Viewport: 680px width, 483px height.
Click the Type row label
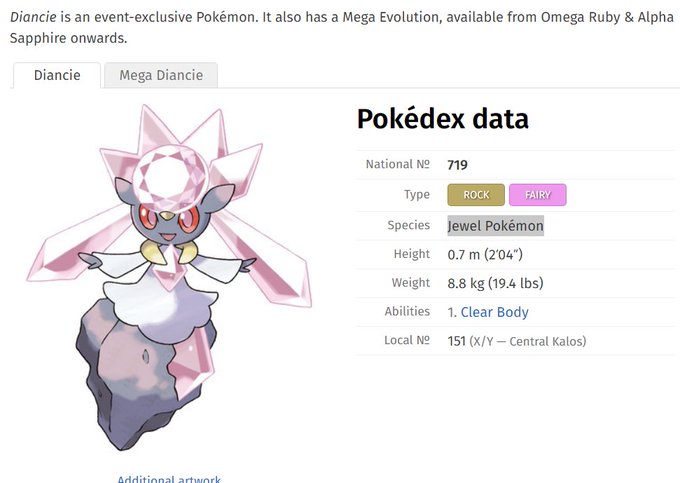417,195
